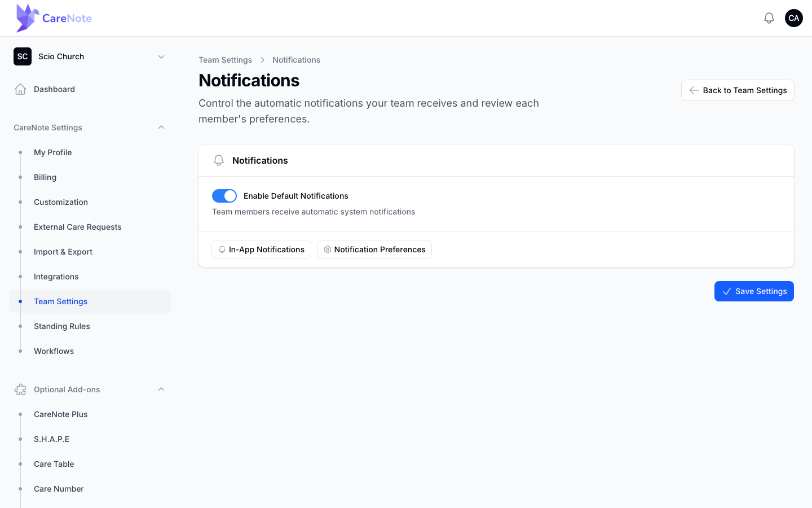Open External Care Requests
This screenshot has width=812, height=508.
pos(90,227)
